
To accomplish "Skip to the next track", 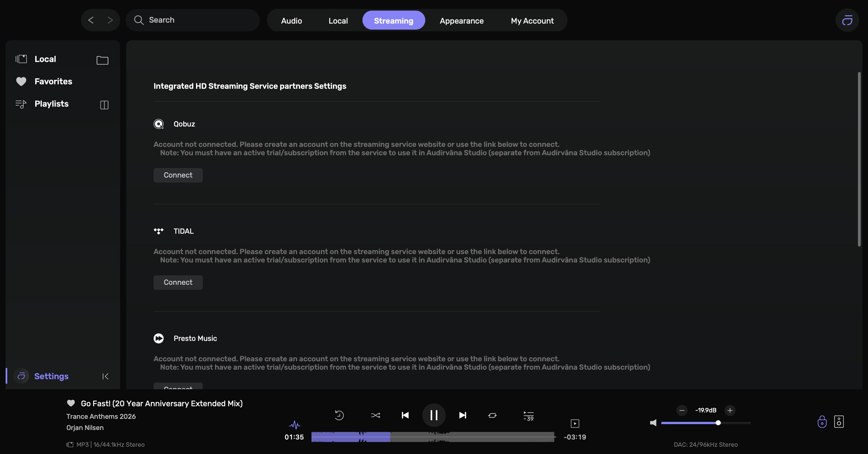I will [463, 415].
